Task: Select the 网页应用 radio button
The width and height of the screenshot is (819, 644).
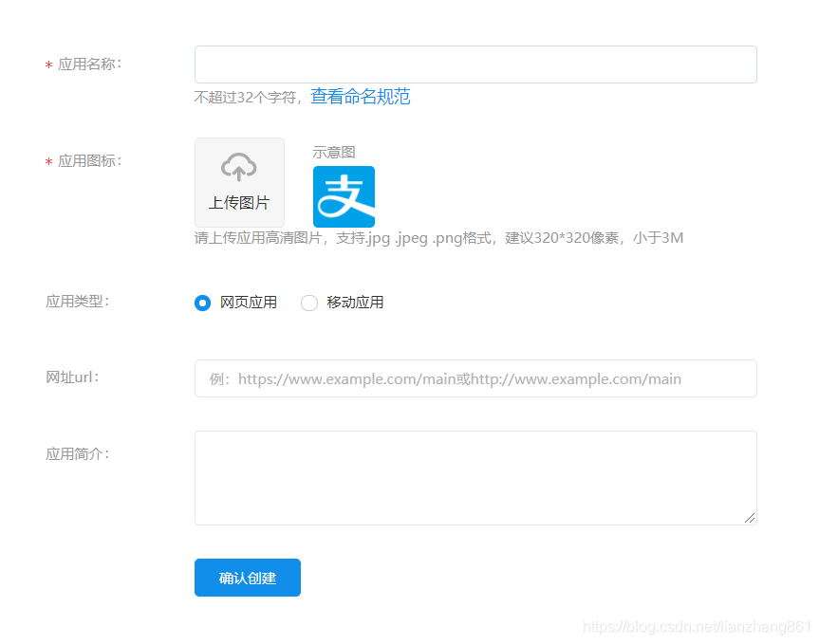Action: point(203,303)
